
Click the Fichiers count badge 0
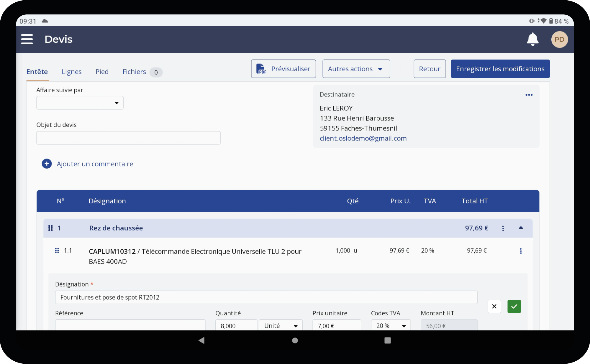coord(156,72)
